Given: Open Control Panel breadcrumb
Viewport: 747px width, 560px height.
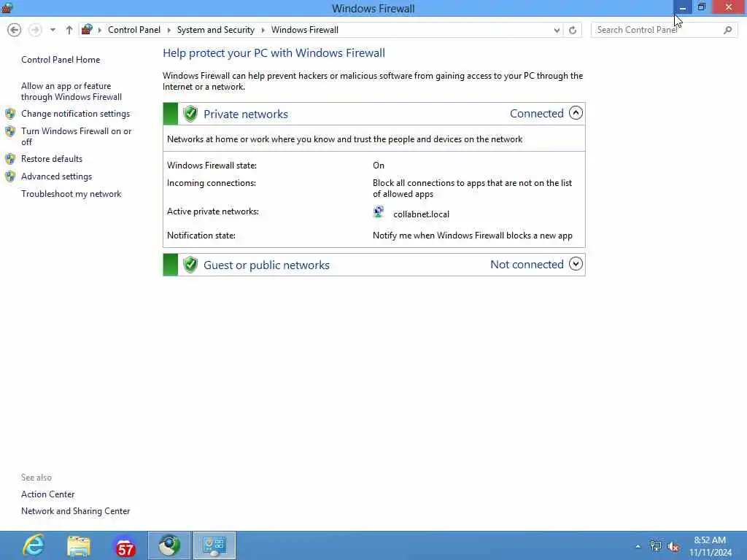Looking at the screenshot, I should click(x=134, y=29).
